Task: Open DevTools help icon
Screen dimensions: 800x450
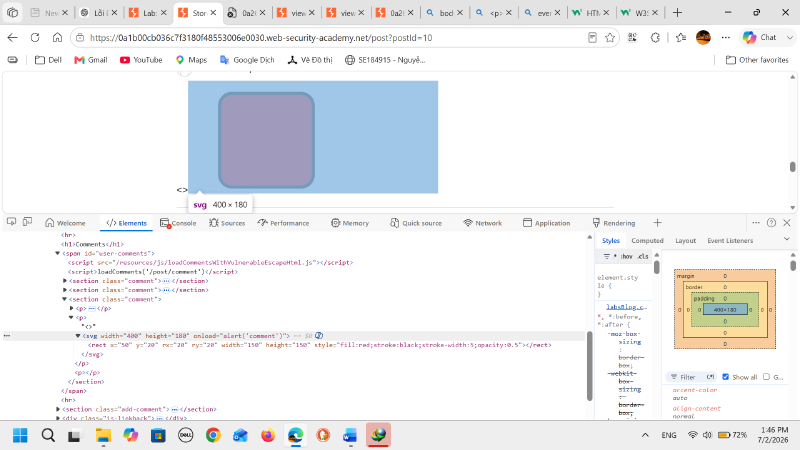Action: 771,222
